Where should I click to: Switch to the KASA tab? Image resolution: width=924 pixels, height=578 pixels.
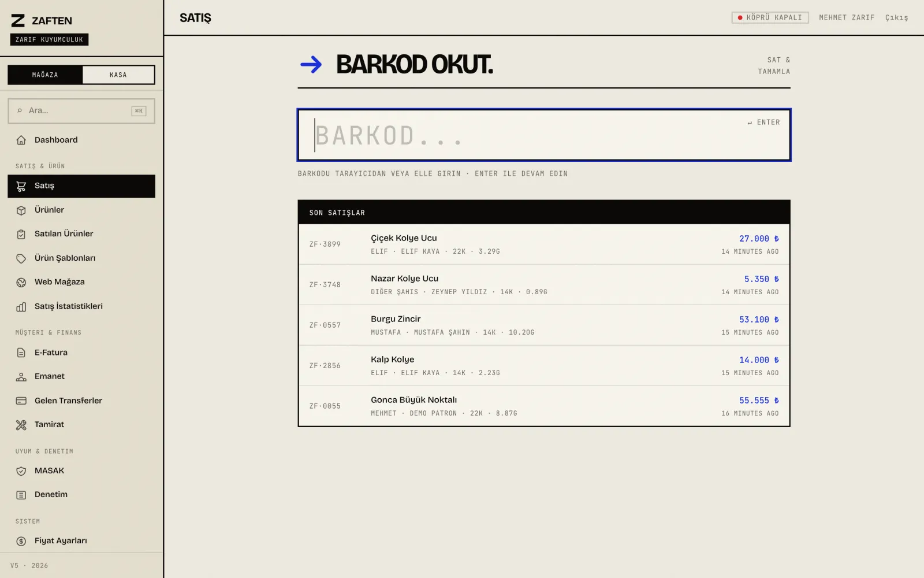click(x=118, y=75)
